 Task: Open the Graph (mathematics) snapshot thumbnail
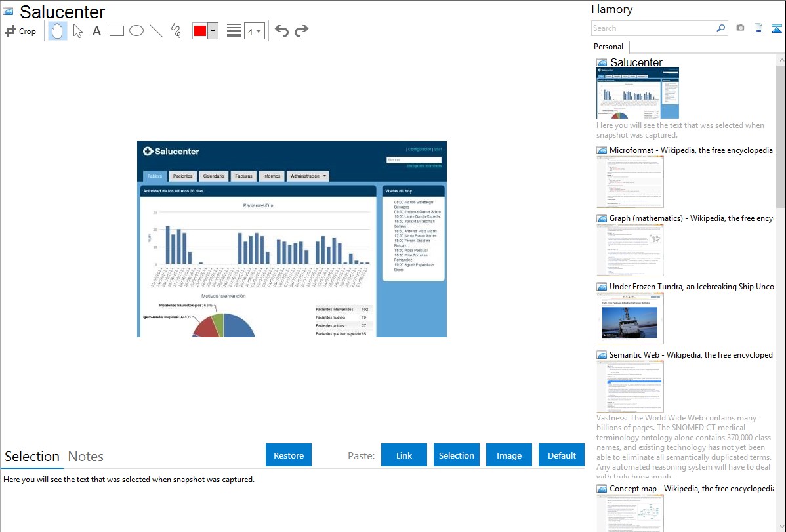(x=630, y=250)
